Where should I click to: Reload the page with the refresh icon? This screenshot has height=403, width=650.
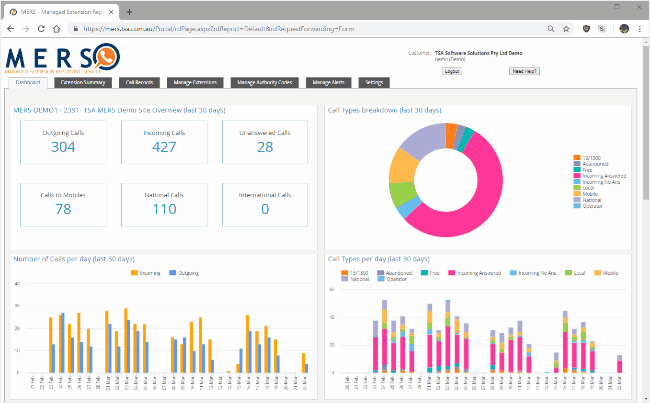point(41,29)
